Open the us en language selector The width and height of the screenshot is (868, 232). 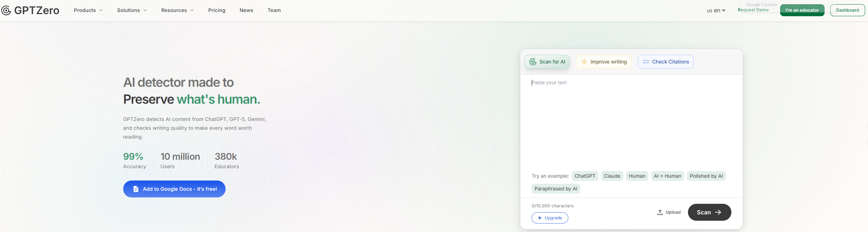tap(716, 11)
